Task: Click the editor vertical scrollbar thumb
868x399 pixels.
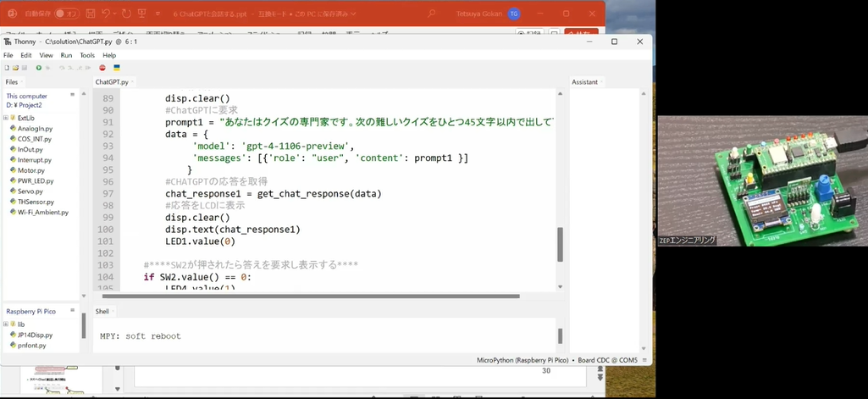Action: (560, 244)
